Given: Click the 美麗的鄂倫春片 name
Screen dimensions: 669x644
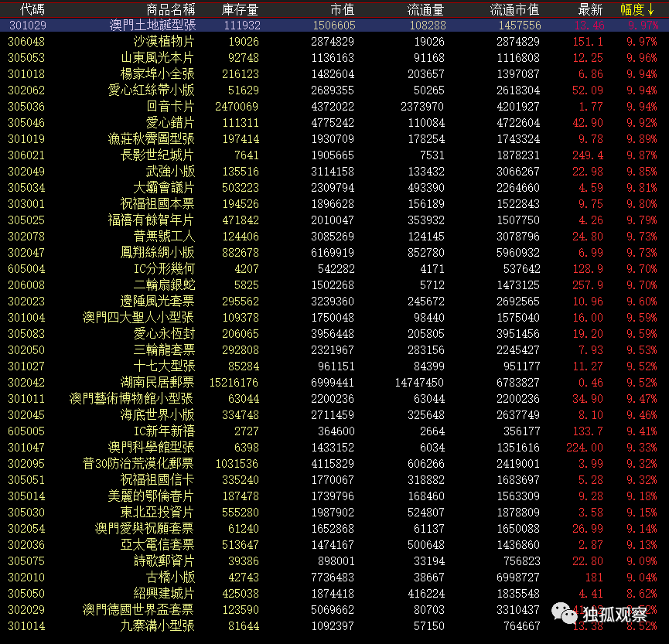Looking at the screenshot, I should [x=152, y=496].
